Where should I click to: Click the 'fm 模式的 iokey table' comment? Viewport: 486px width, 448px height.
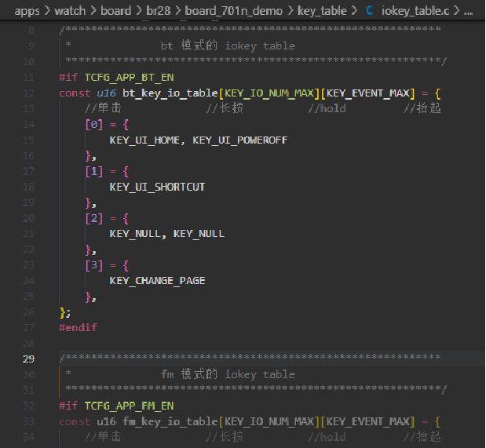tap(228, 374)
